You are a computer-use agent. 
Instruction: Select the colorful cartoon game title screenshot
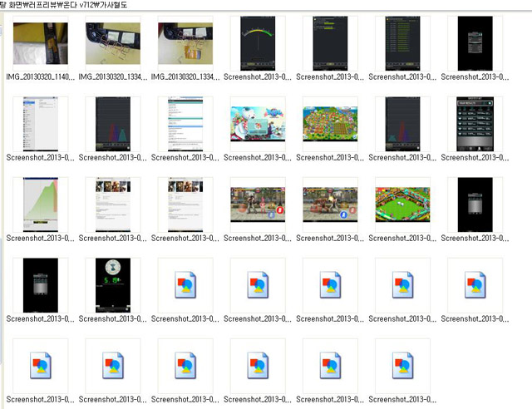coord(258,124)
